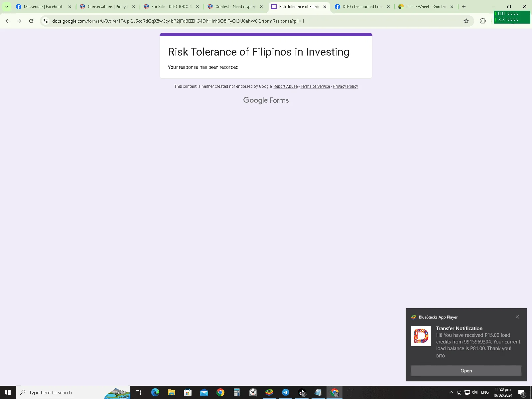Click the taskbar search box
Viewport: 532px width, 399px height.
tap(73, 392)
